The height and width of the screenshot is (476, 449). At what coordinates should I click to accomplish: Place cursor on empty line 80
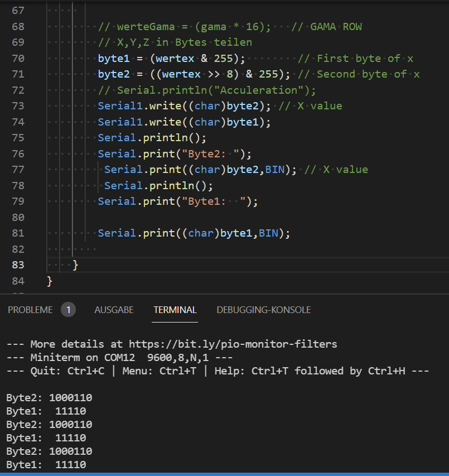point(167,217)
